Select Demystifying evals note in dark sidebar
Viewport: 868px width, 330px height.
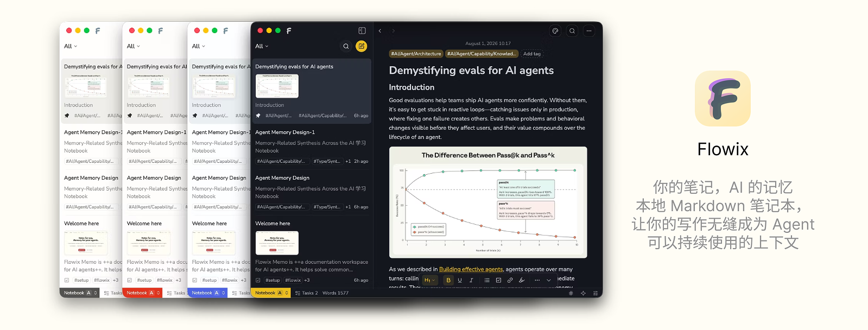(x=312, y=91)
